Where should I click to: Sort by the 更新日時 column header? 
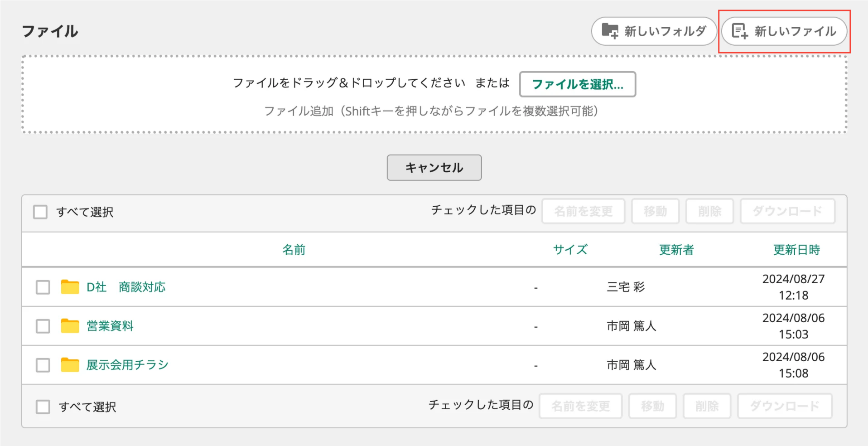797,250
